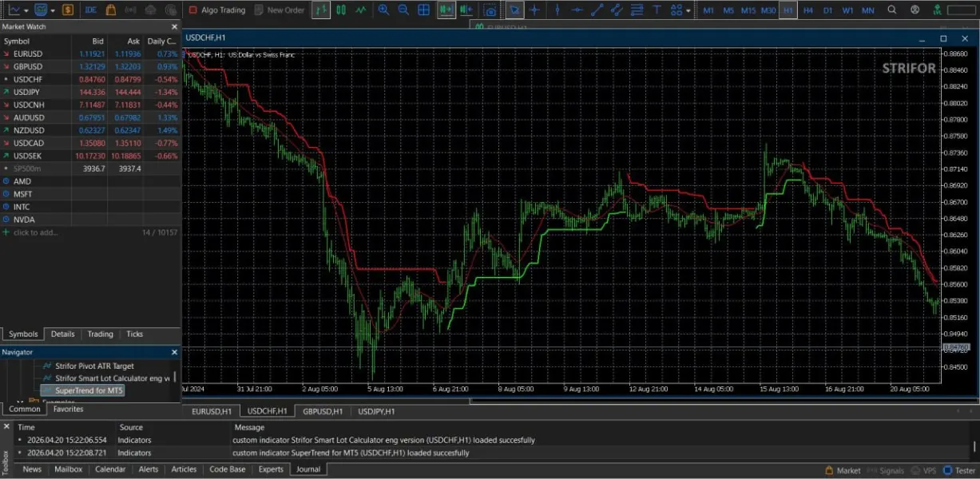This screenshot has width=980, height=479.
Task: Expand the objects shapes dropdown
Action: [688, 10]
